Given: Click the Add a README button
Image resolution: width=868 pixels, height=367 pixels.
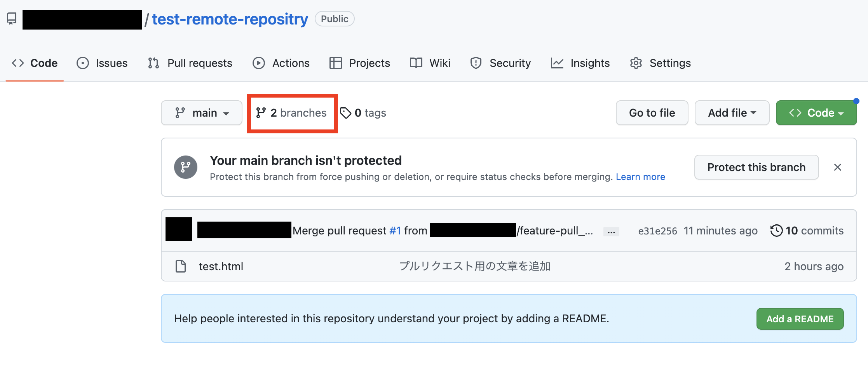Looking at the screenshot, I should point(800,319).
